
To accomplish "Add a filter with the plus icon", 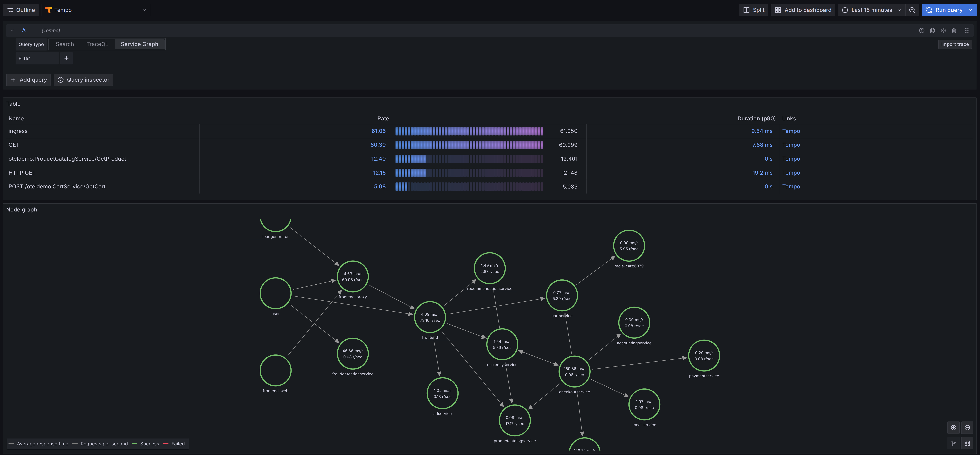I will coord(66,58).
